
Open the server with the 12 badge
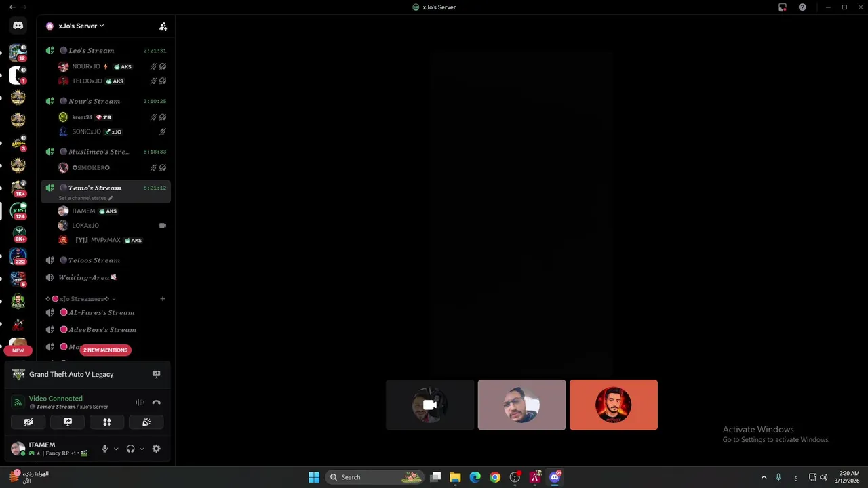[18, 52]
